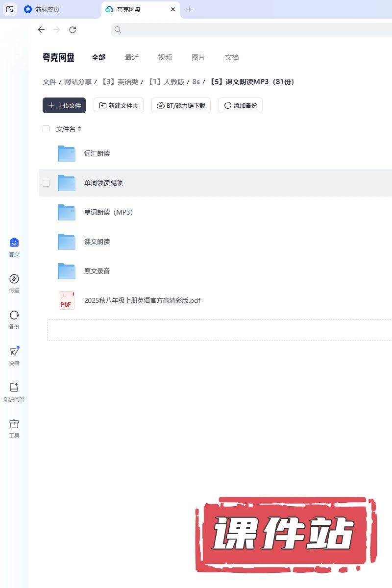Click the browser reload icon
Screen dimensions: 392x588
point(73,30)
